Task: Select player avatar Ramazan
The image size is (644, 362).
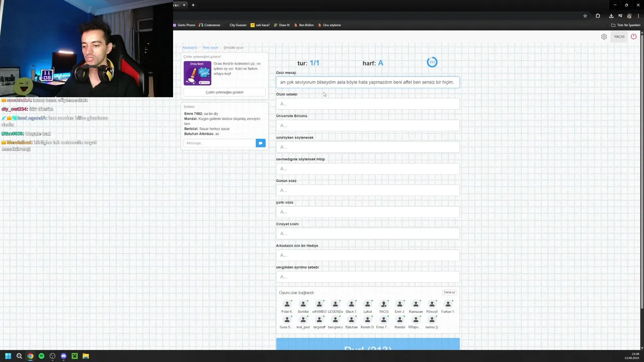Action: [x=416, y=307]
